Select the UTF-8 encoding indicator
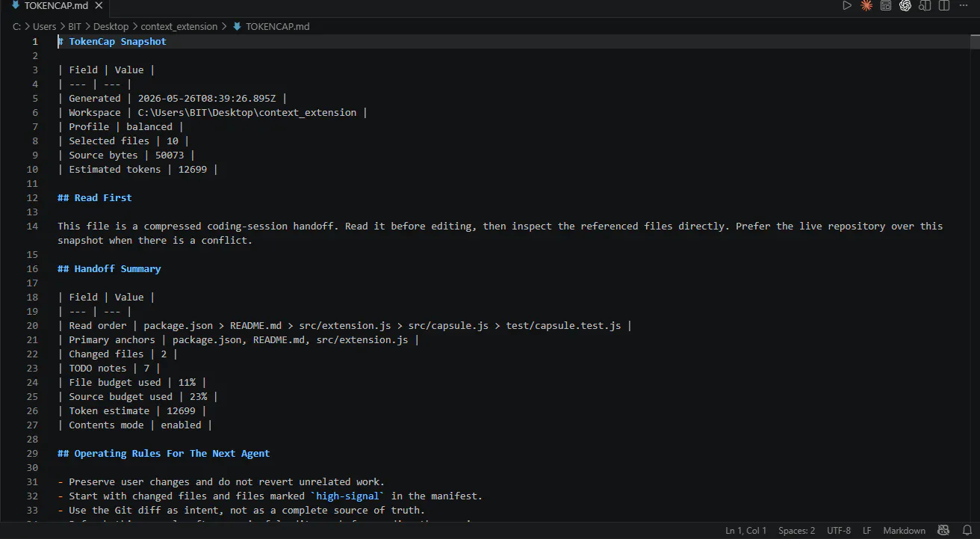980x539 pixels. pos(839,531)
